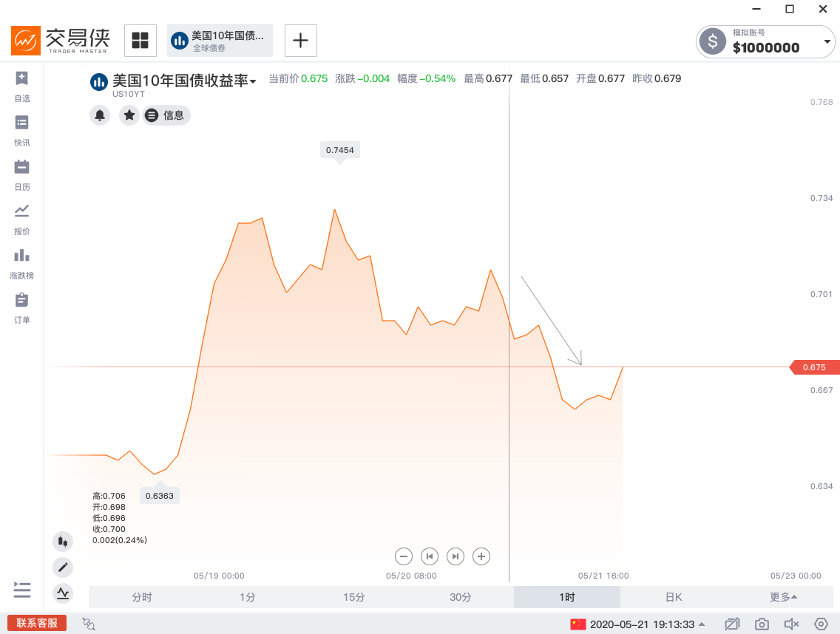The height and width of the screenshot is (634, 840).
Task: Zoom out the chart with minus button
Action: 404,556
